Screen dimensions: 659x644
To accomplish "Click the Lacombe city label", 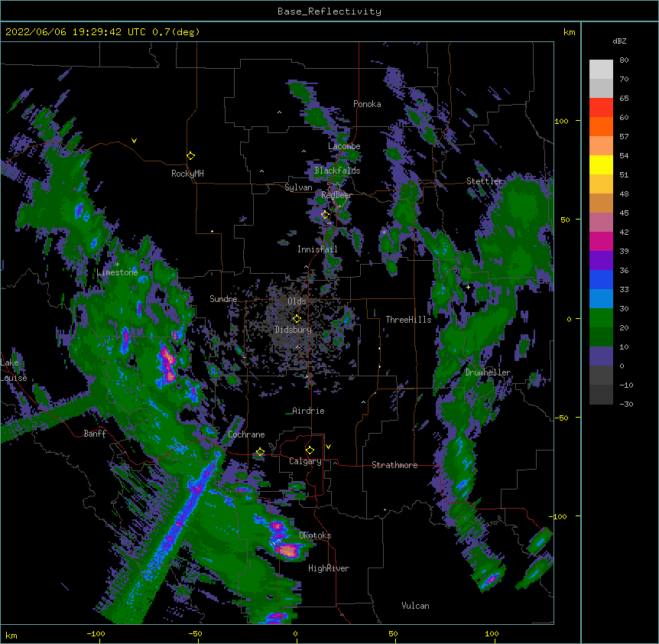I will pos(344,146).
